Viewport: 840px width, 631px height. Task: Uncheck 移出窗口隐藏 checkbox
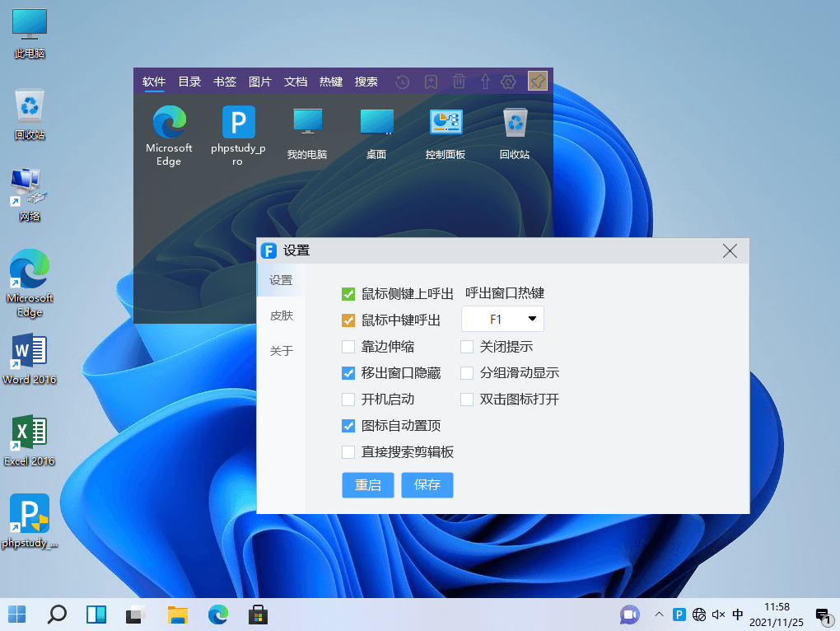coord(348,373)
